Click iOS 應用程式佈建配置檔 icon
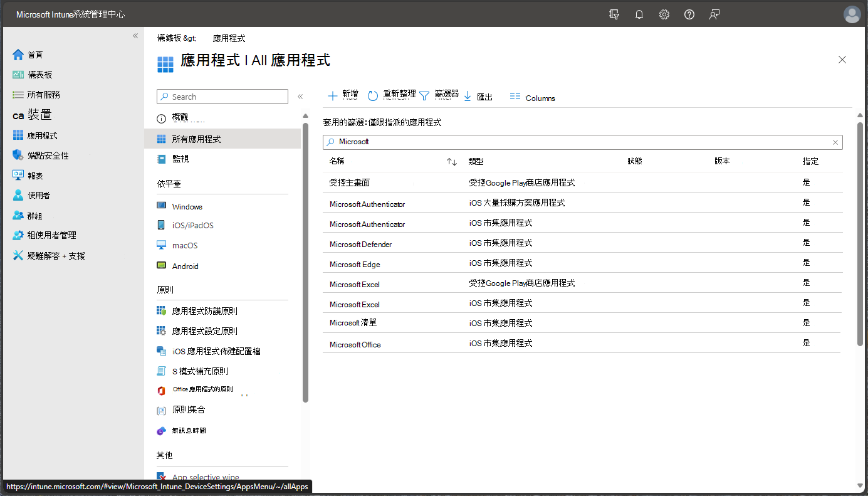 161,351
